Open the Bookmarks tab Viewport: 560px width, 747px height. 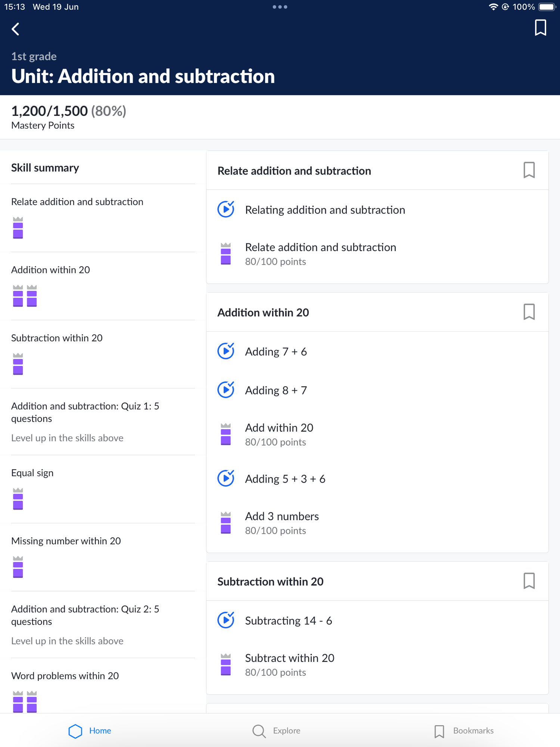pyautogui.click(x=464, y=731)
